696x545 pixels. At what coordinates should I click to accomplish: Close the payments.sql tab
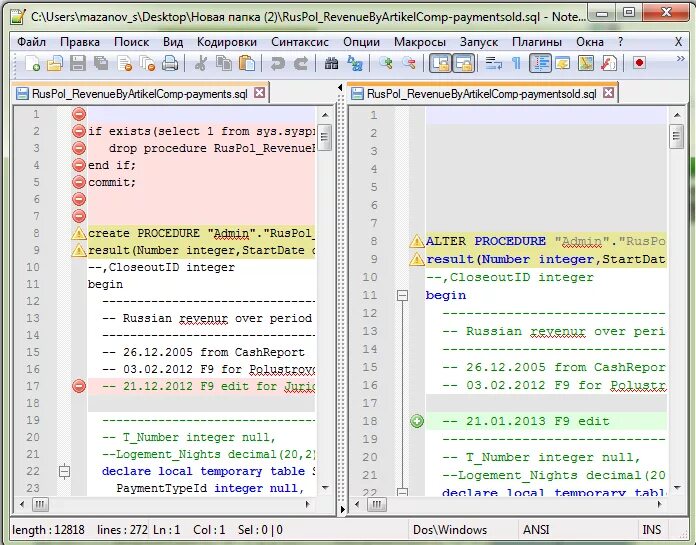(260, 93)
